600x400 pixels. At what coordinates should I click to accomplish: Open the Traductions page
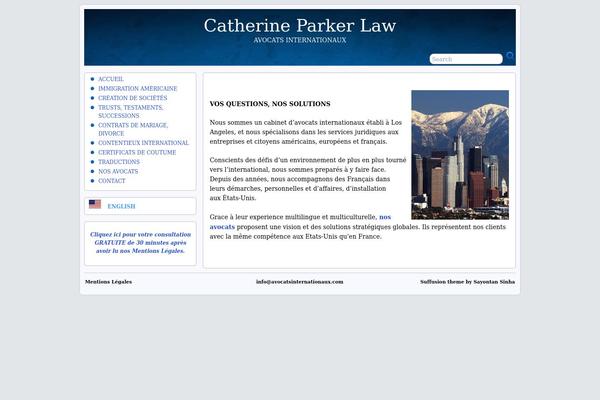point(119,162)
